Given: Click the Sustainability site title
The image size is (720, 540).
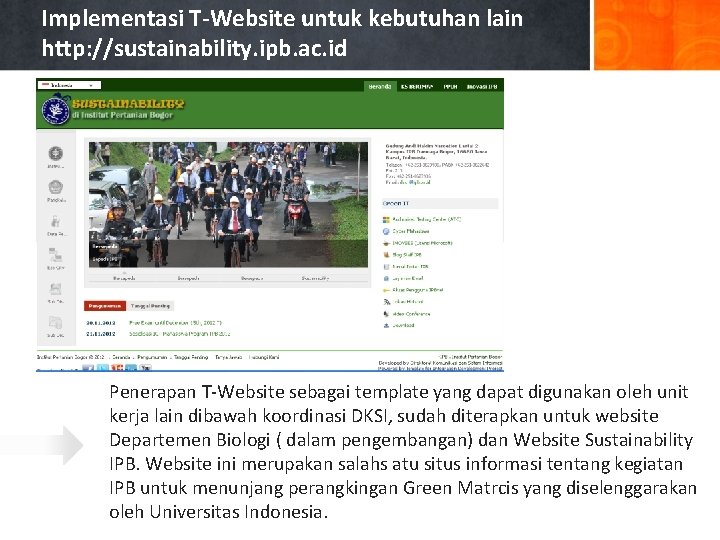Looking at the screenshot, I should [x=128, y=104].
